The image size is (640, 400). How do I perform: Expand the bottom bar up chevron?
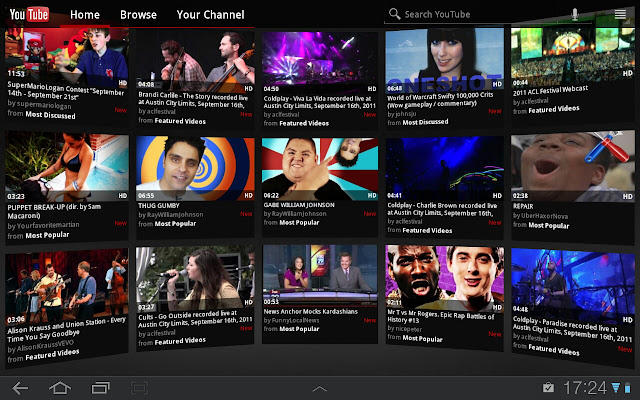320,389
